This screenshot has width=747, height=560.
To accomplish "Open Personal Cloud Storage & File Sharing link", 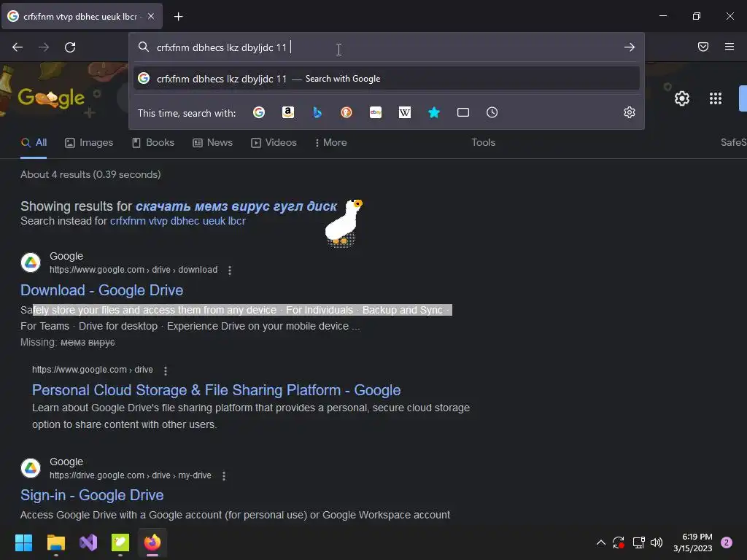I will [x=216, y=391].
